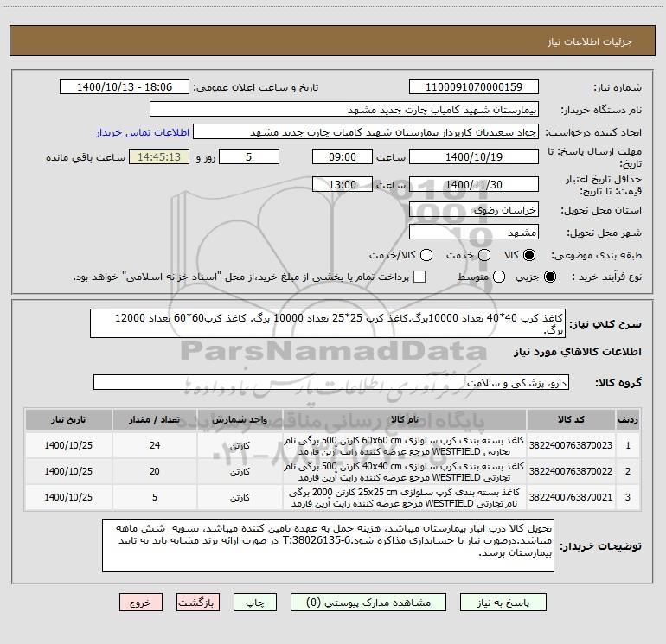Click the ردیف column header
This screenshot has width=666, height=644.
coord(628,420)
